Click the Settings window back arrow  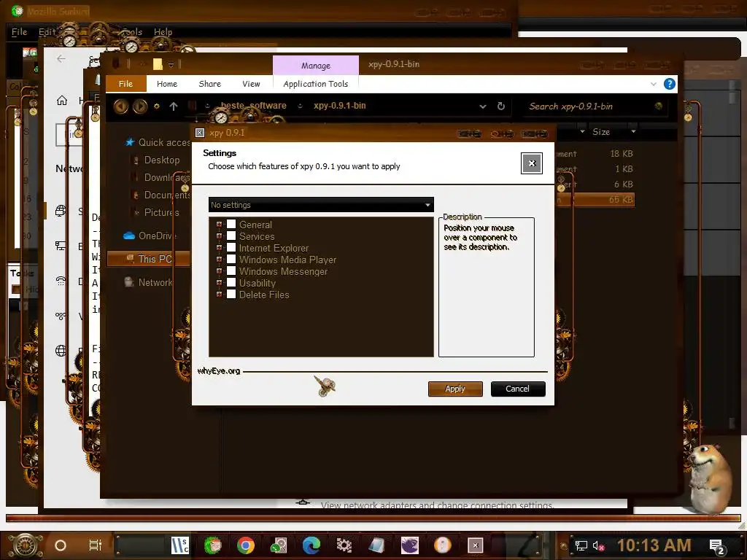(x=61, y=58)
